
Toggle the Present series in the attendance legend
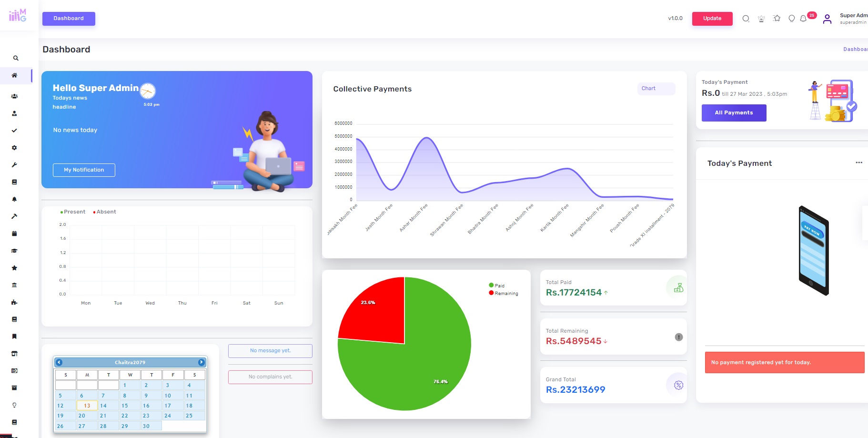coord(74,212)
